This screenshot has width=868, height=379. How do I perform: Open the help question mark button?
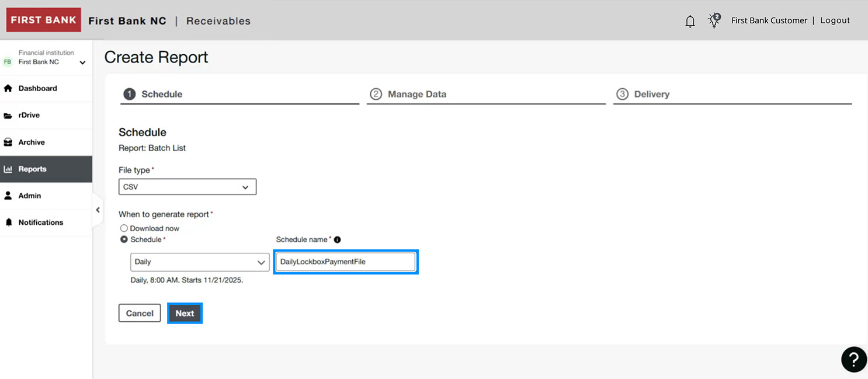coord(853,359)
